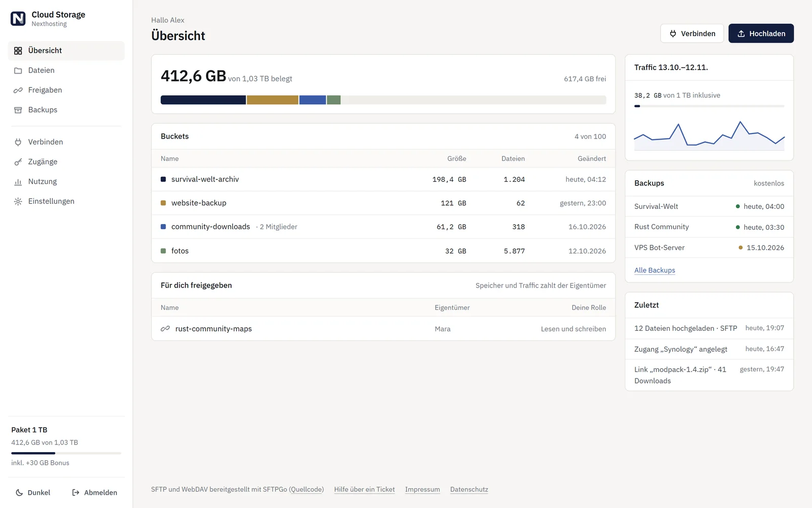This screenshot has height=508, width=812.
Task: Click the Backups archive icon in sidebar
Action: (18, 110)
